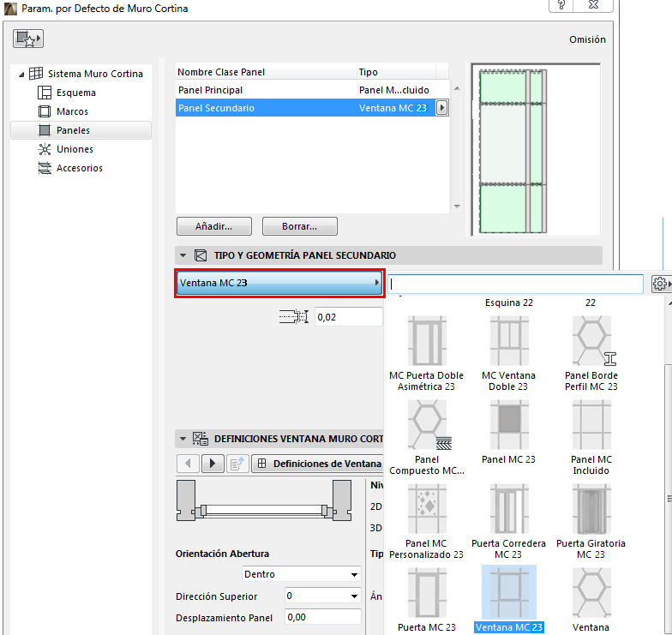Click the page list up-arrow icon
Screen dimensions: 672x635
pos(237,463)
